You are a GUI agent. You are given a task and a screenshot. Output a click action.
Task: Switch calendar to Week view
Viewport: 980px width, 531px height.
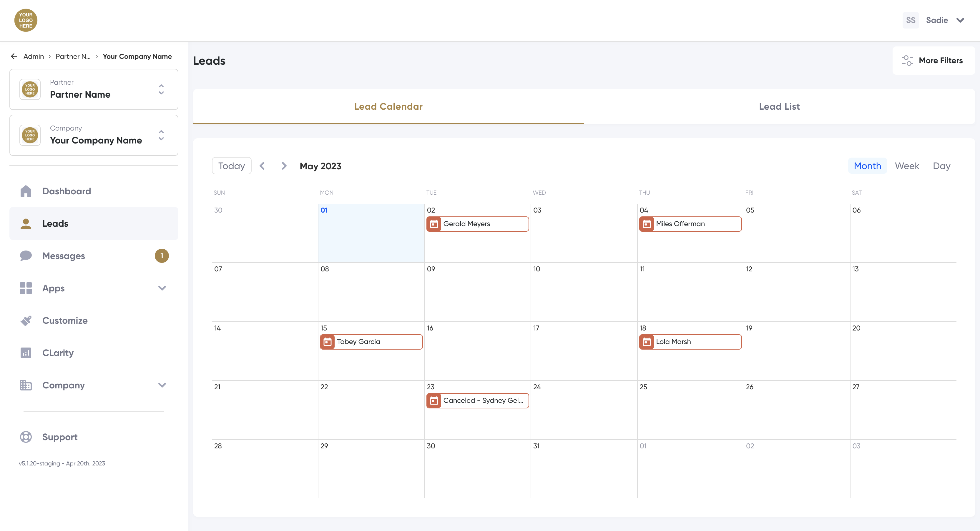907,166
